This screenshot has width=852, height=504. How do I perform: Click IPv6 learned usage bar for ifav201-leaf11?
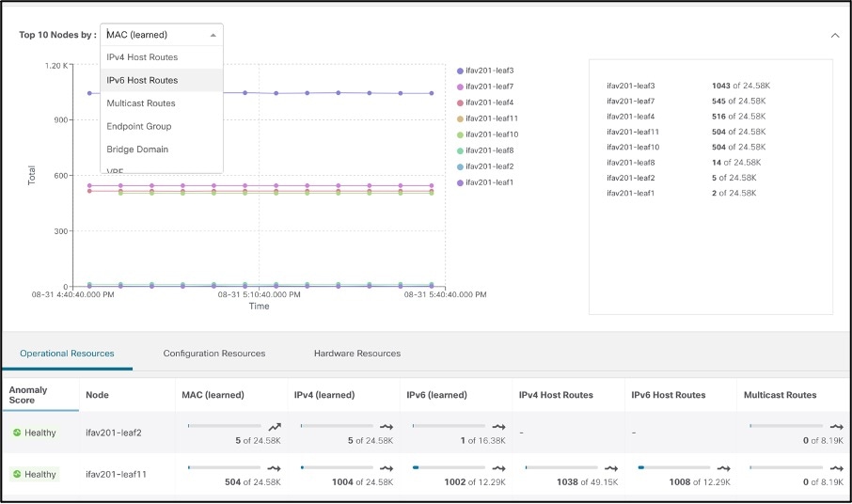click(449, 467)
